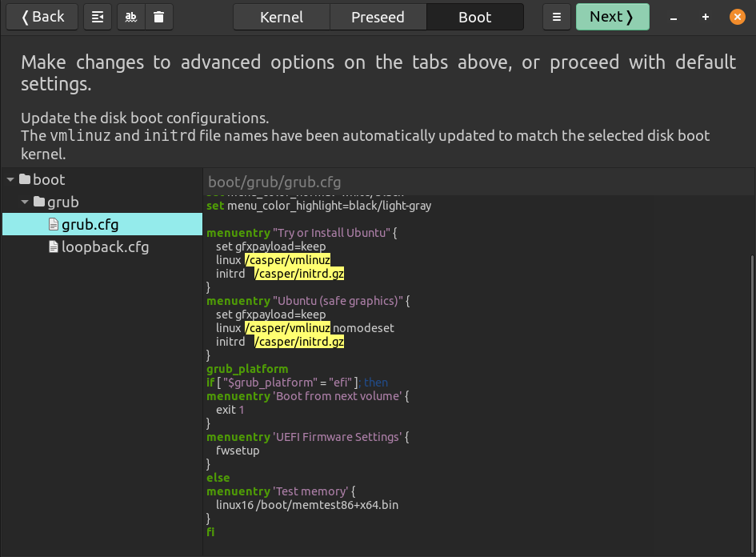Place cursor on 'nomodeset' in editor
This screenshot has width=756, height=557.
click(364, 328)
